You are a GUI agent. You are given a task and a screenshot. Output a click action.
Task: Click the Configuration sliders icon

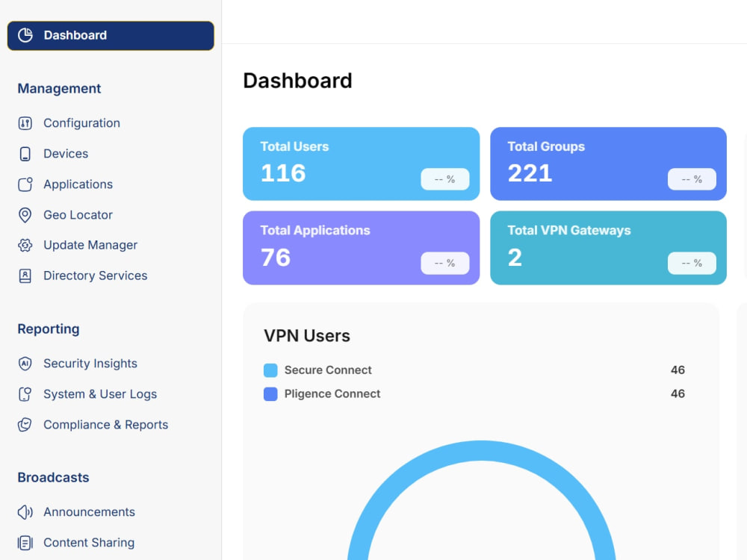[x=25, y=123]
